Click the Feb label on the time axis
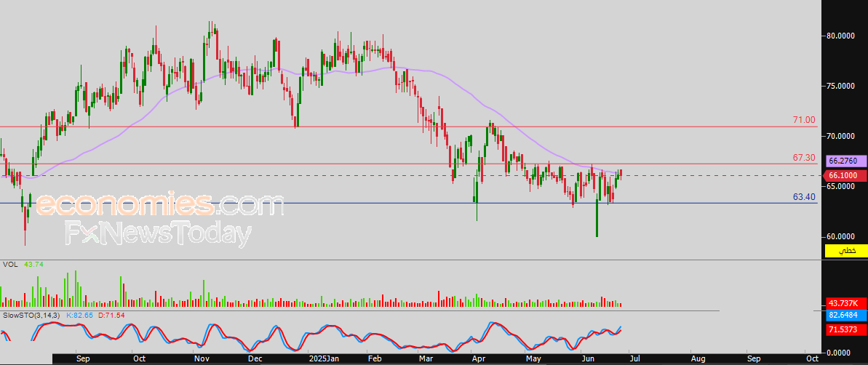The image size is (868, 365). click(374, 359)
